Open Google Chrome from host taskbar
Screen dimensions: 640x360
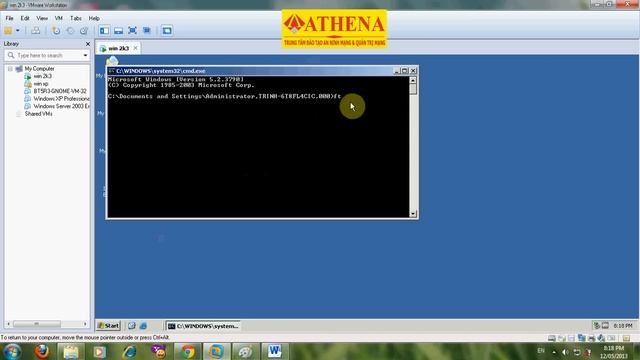pos(188,351)
